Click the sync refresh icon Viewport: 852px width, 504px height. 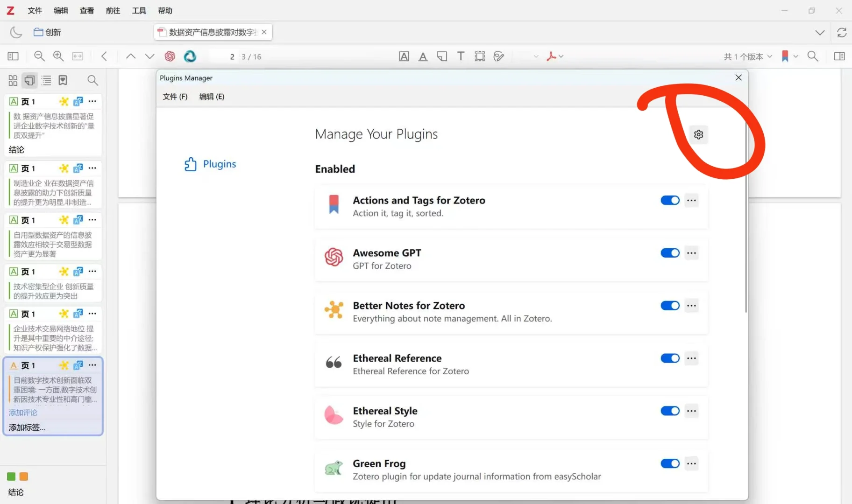(x=842, y=32)
